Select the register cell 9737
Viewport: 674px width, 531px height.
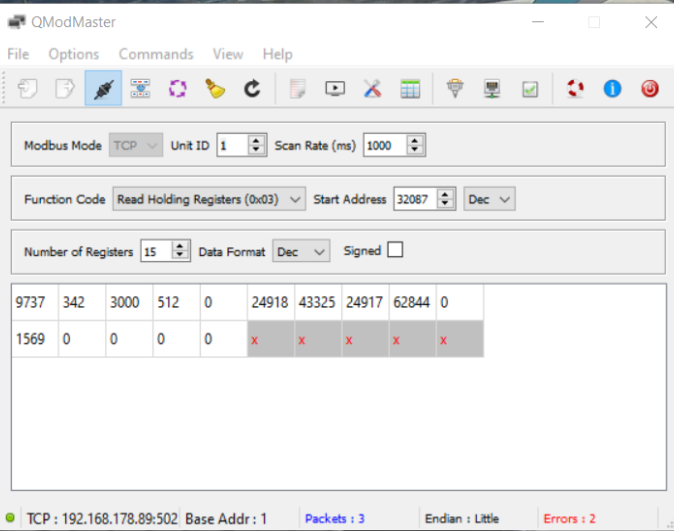pos(35,302)
